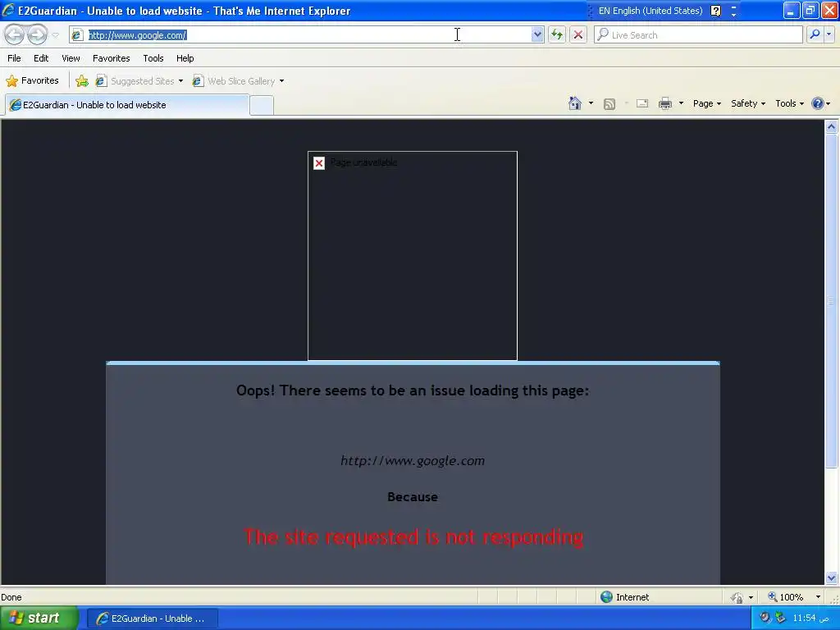Open the Safety command menu
Image resolution: width=840 pixels, height=630 pixels.
[748, 103]
